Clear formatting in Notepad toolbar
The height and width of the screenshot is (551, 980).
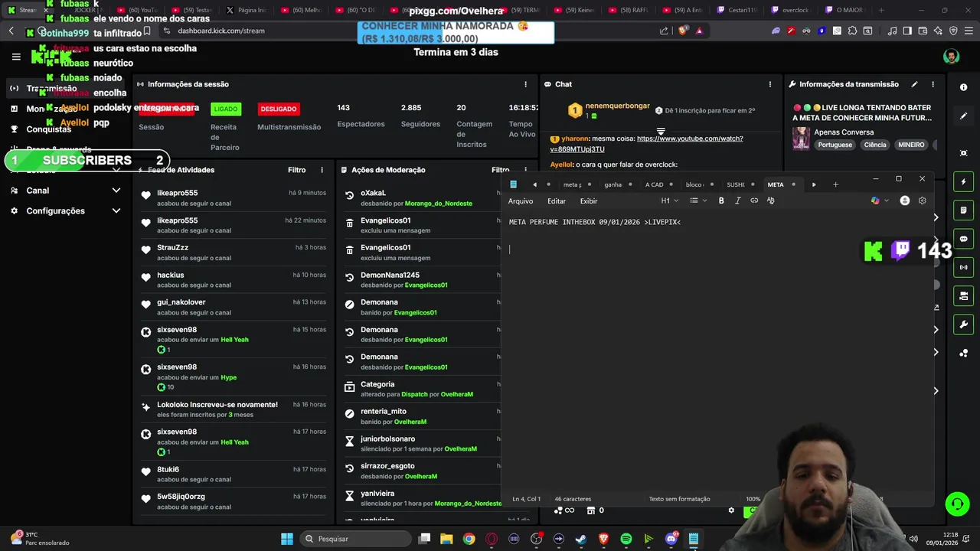coord(771,201)
